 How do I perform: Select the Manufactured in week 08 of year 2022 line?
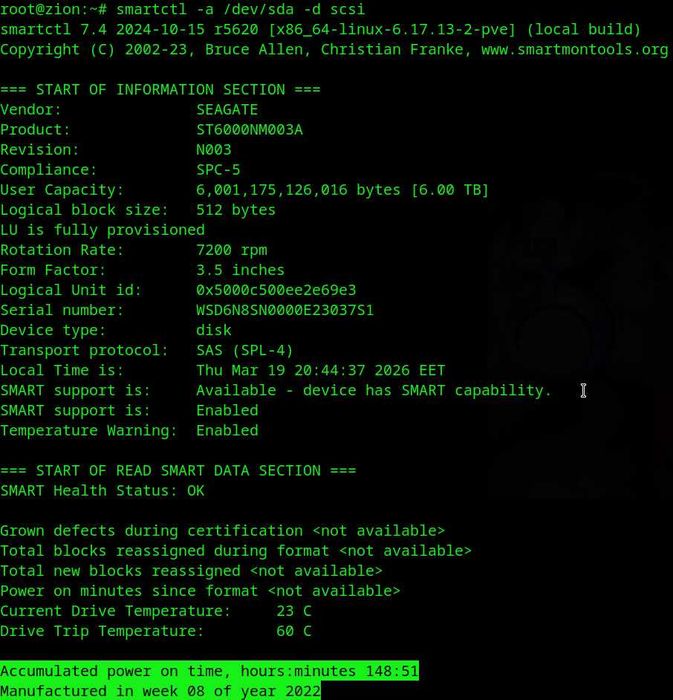click(160, 691)
